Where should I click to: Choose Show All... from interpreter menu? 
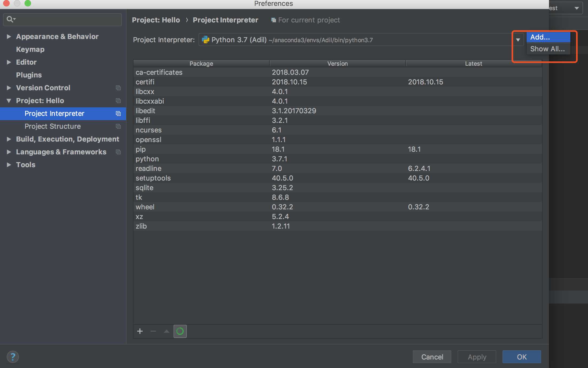pos(547,49)
